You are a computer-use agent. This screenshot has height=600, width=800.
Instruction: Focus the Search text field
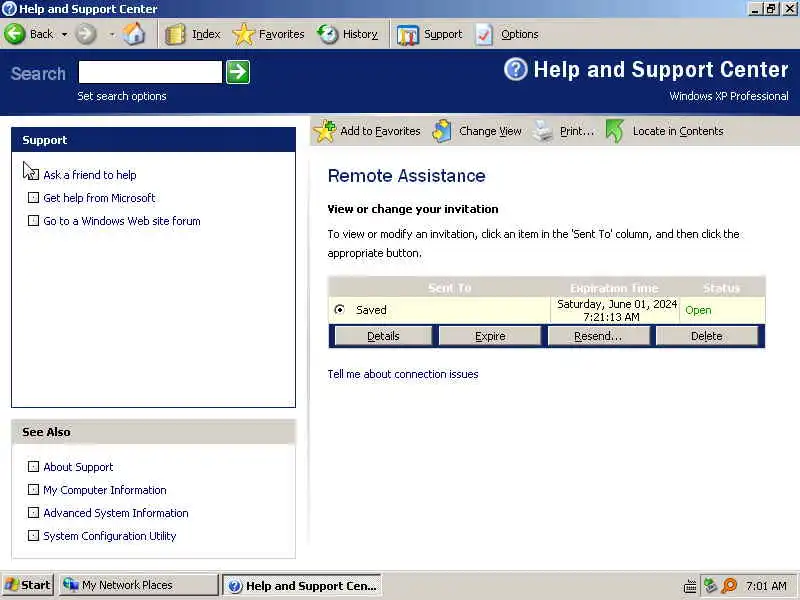[150, 72]
